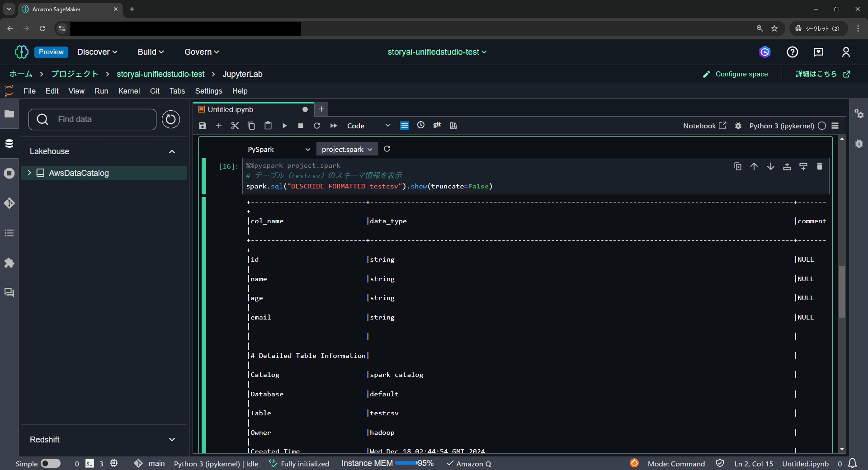The height and width of the screenshot is (470, 868).
Task: Move the cell down
Action: [x=770, y=166]
